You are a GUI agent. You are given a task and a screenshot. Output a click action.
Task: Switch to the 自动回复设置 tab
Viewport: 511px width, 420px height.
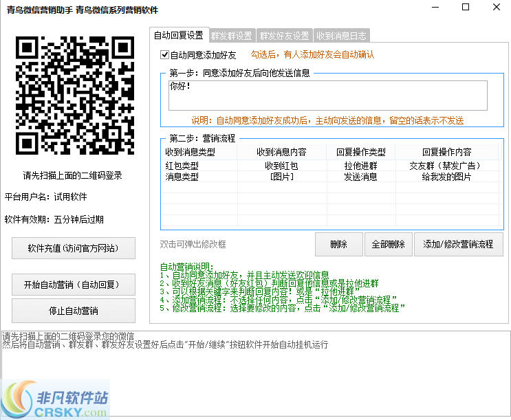[x=179, y=35]
